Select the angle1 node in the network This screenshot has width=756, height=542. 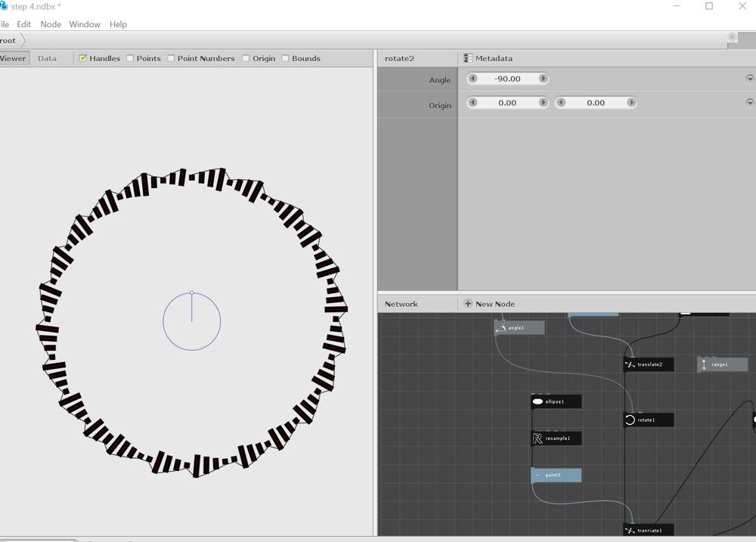pyautogui.click(x=519, y=328)
